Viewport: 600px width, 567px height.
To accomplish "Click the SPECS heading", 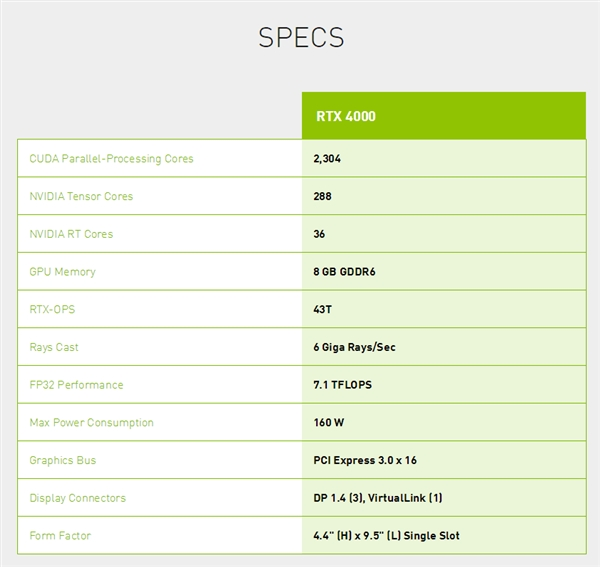I will [x=301, y=37].
